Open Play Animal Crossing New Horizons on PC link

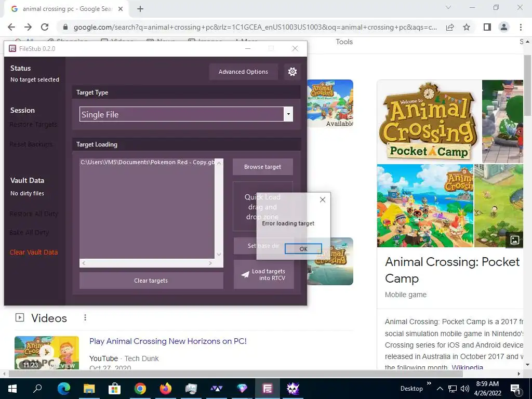click(168, 341)
